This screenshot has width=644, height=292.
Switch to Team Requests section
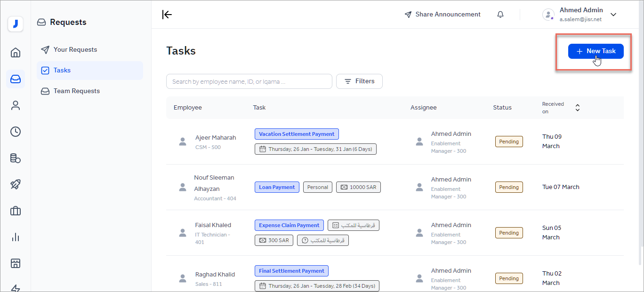tap(76, 91)
